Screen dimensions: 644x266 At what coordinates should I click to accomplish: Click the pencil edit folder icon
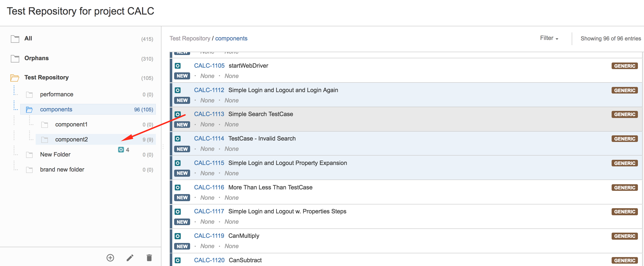[x=130, y=258]
